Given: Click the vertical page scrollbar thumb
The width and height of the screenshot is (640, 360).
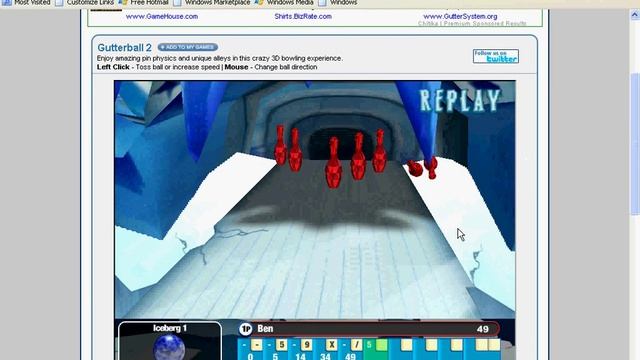Looking at the screenshot, I should click(635, 143).
